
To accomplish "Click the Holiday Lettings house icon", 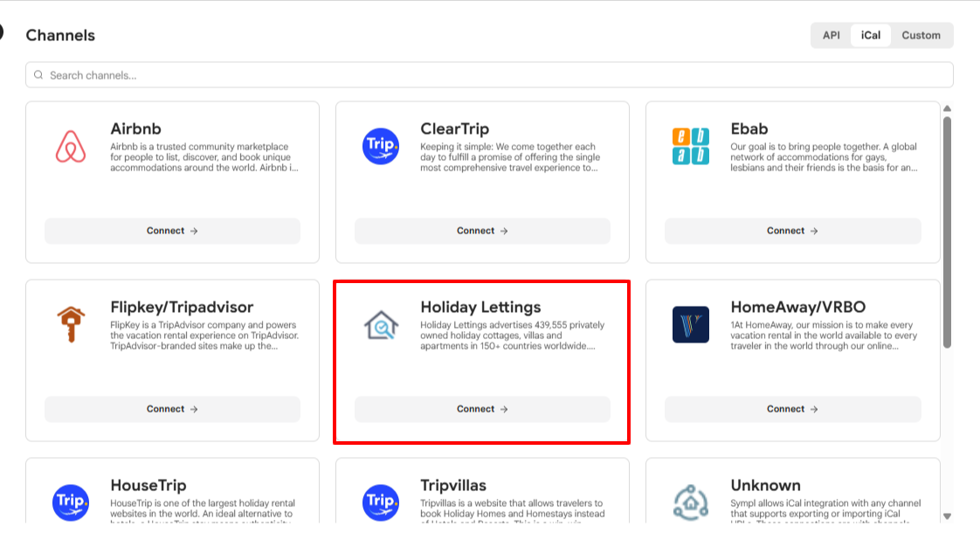I will 381,324.
